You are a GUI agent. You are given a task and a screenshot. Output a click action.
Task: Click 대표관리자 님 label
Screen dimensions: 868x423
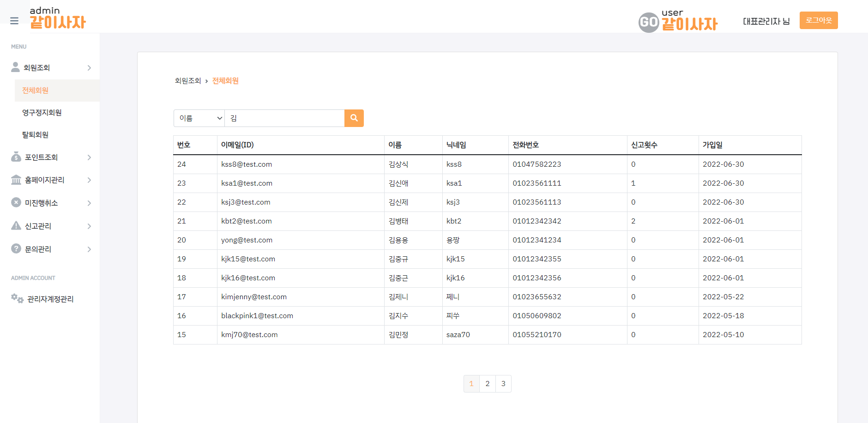[766, 21]
